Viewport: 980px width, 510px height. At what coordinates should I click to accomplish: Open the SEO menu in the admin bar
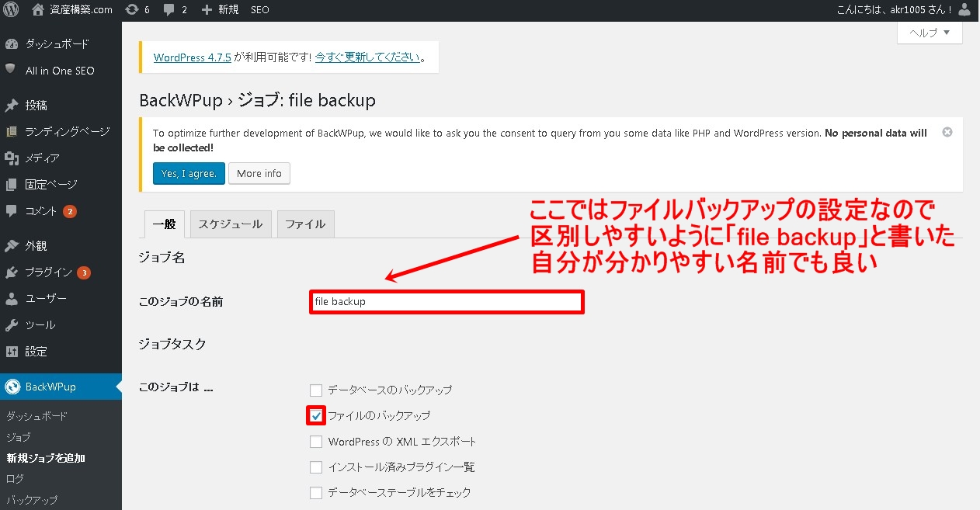pyautogui.click(x=260, y=10)
